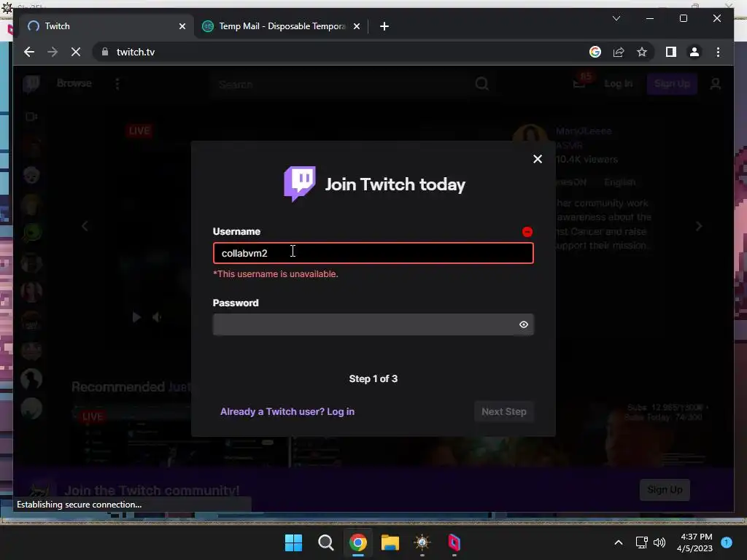The image size is (747, 560).
Task: Bookmark this page with star icon
Action: point(642,52)
